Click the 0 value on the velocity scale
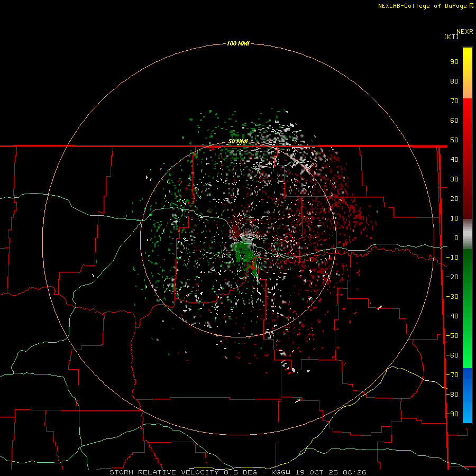Viewport: 476px width, 476px height. pyautogui.click(x=456, y=237)
